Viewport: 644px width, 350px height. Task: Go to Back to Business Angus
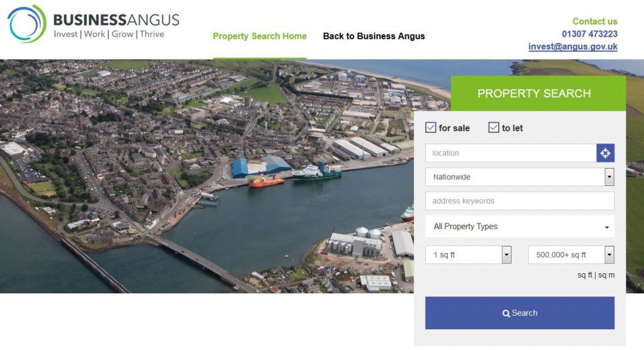(x=374, y=36)
